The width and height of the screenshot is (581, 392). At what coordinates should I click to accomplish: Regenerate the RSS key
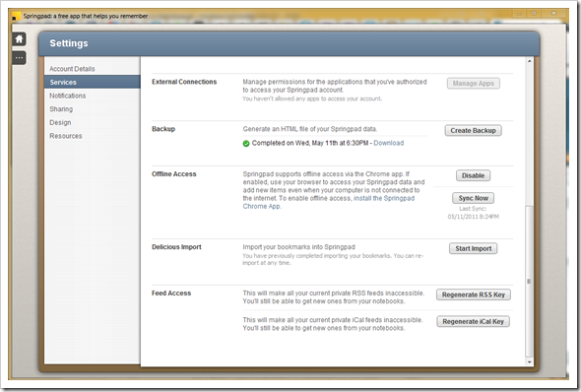474,294
